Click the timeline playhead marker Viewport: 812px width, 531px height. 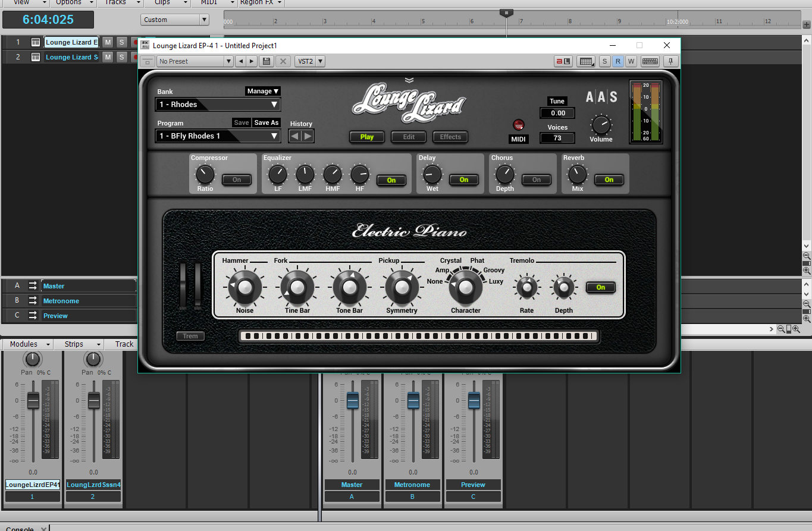(506, 12)
